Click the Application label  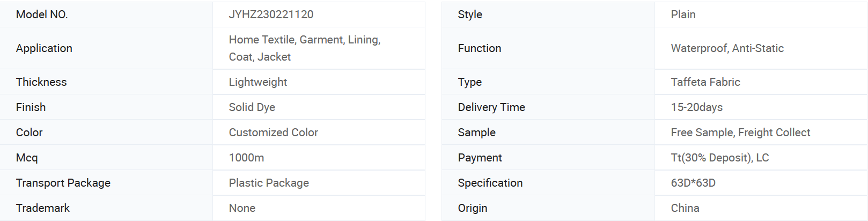pyautogui.click(x=44, y=48)
